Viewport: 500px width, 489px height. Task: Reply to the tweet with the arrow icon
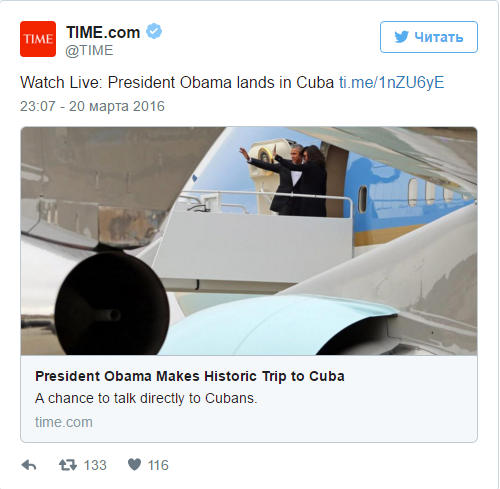point(29,465)
